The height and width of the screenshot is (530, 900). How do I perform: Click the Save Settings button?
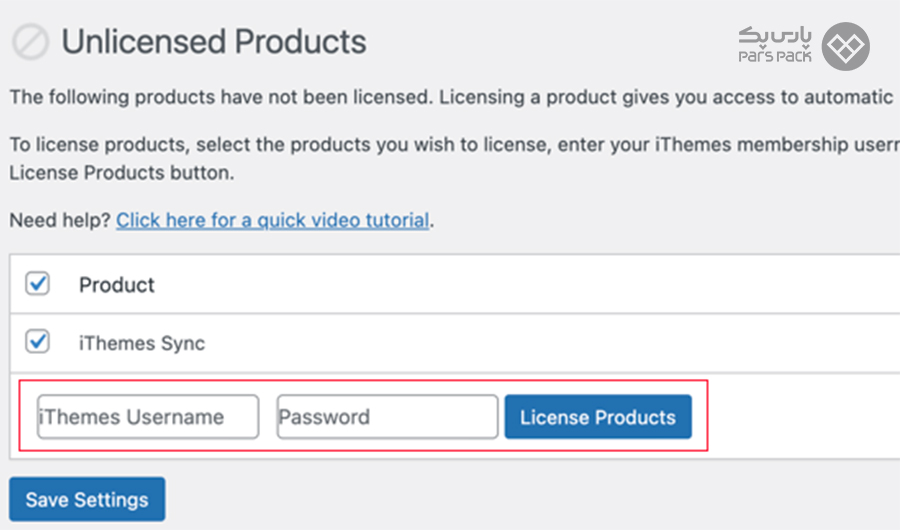point(87,500)
